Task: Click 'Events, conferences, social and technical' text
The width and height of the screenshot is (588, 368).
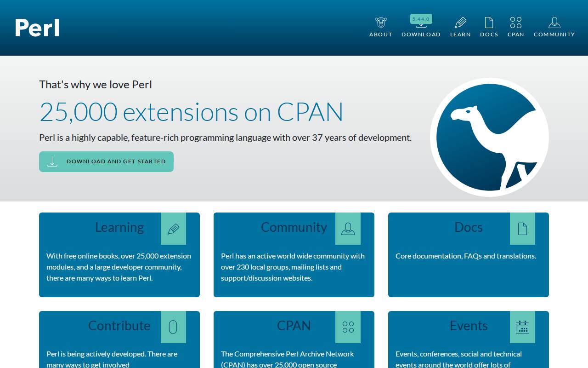Action: (x=458, y=359)
